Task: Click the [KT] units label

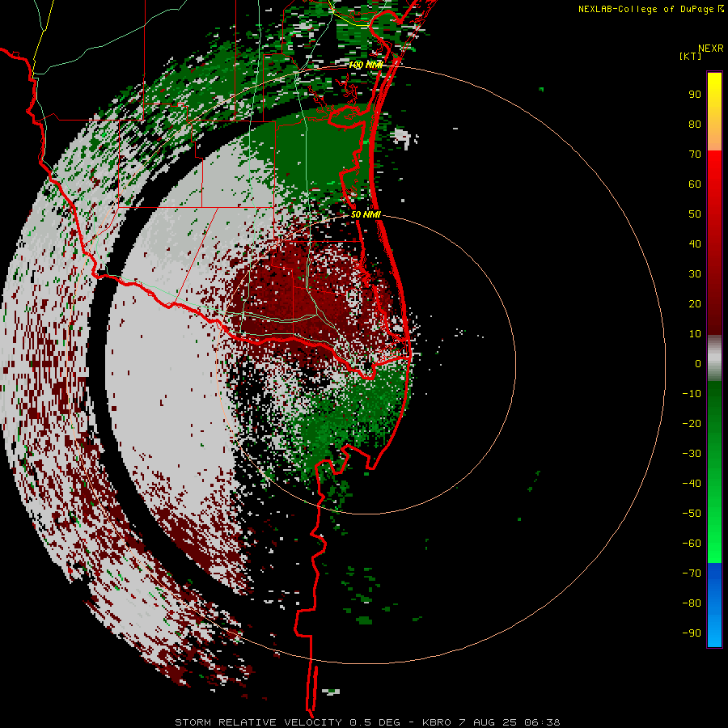Action: (x=691, y=56)
